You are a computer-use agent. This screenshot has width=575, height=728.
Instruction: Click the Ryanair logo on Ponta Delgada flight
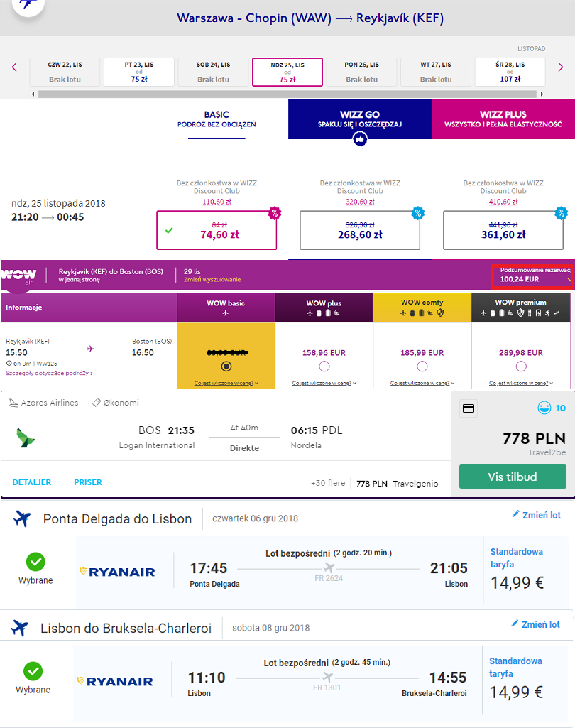pos(117,572)
